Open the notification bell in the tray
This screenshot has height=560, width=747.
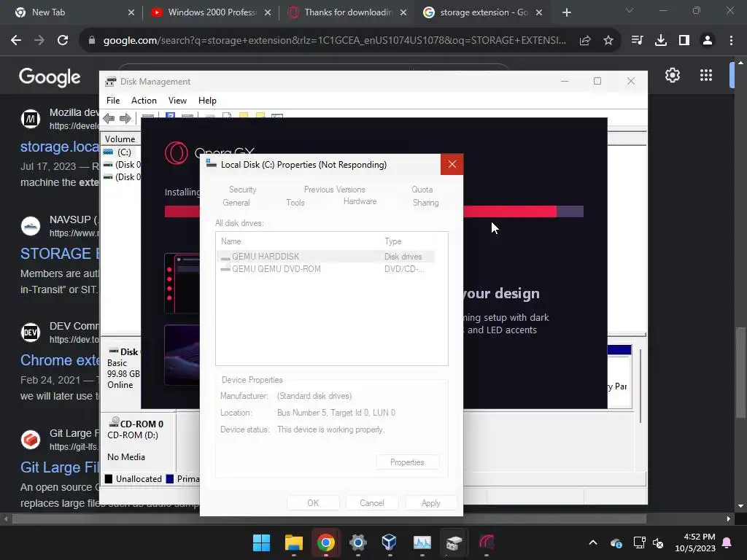coord(727,542)
